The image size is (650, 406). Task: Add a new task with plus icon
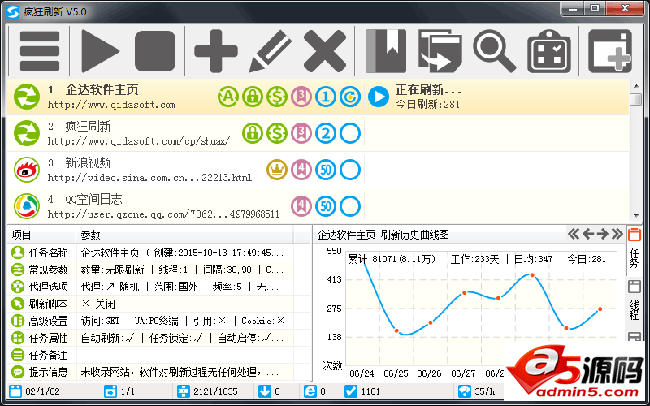(x=216, y=51)
